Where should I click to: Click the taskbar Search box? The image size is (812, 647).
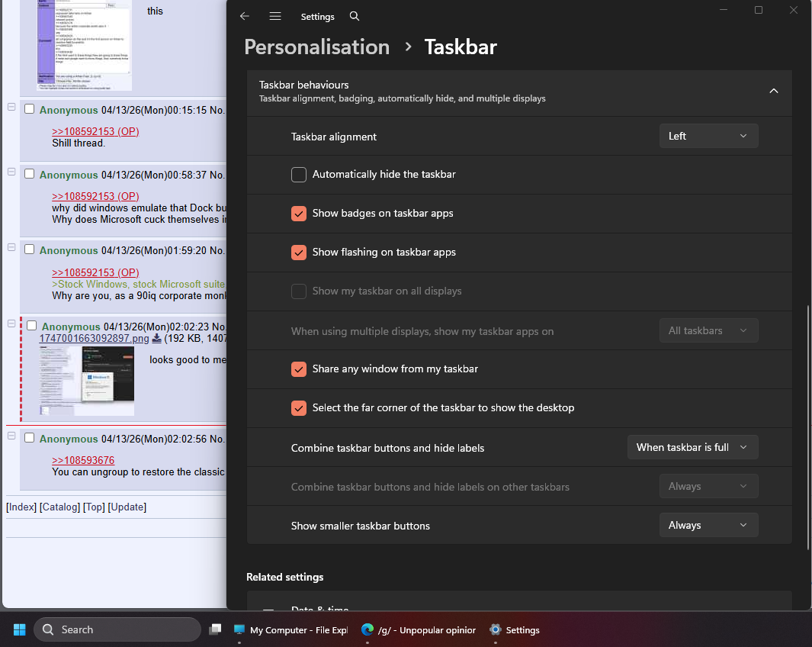[117, 629]
